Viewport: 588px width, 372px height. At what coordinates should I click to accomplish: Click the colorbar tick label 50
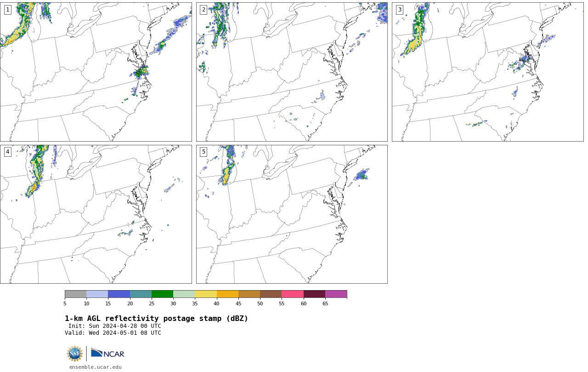(x=260, y=303)
